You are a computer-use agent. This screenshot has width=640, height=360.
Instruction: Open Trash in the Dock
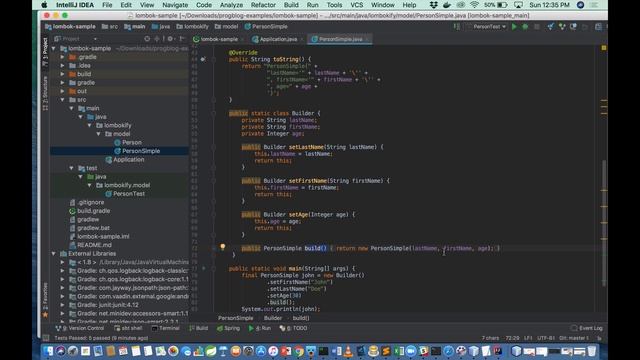click(x=591, y=351)
